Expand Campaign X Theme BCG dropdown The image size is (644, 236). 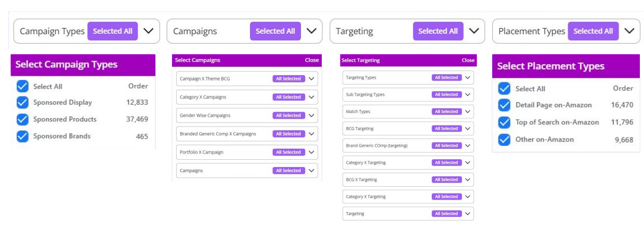[311, 79]
